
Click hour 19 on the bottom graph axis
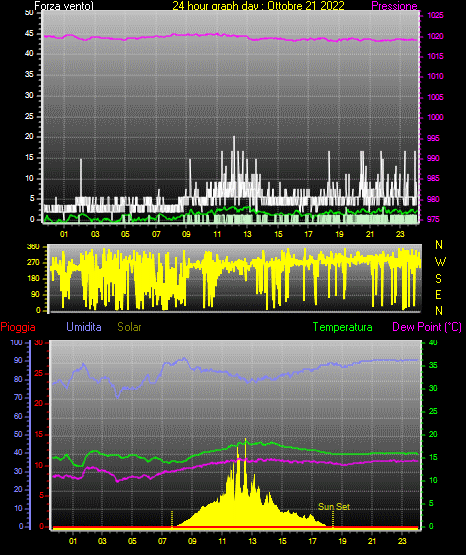[342, 541]
